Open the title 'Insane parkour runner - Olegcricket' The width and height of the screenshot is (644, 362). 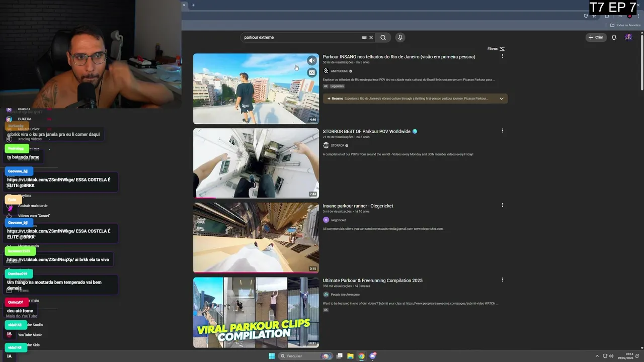[358, 206]
